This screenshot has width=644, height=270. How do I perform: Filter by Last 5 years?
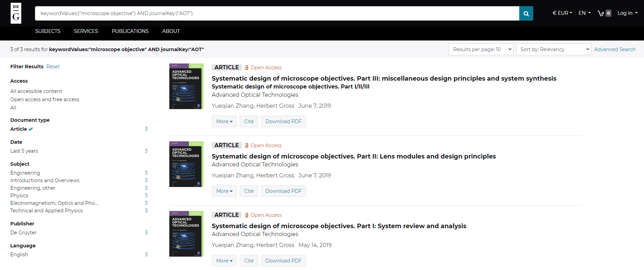pyautogui.click(x=24, y=151)
